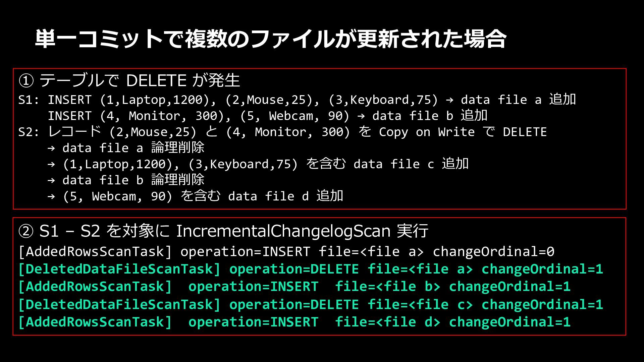Click the green AddedRowsScanTask file b line
This screenshot has width=644, height=362.
(x=294, y=287)
